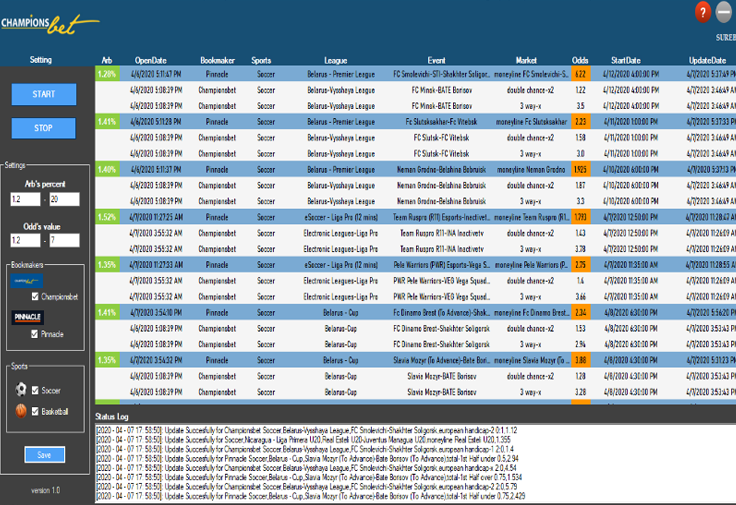Click the orange 2.34 odds cell
Screen dimensions: 736x505
(x=581, y=313)
